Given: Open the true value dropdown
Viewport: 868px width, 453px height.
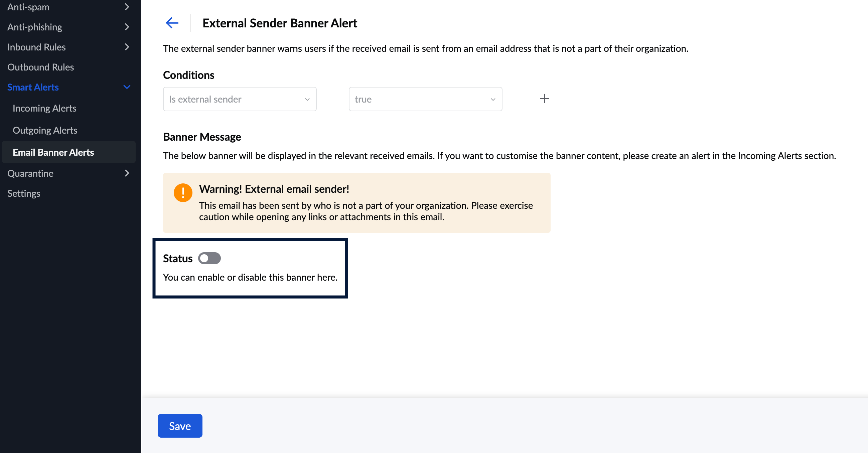Looking at the screenshot, I should pos(425,99).
